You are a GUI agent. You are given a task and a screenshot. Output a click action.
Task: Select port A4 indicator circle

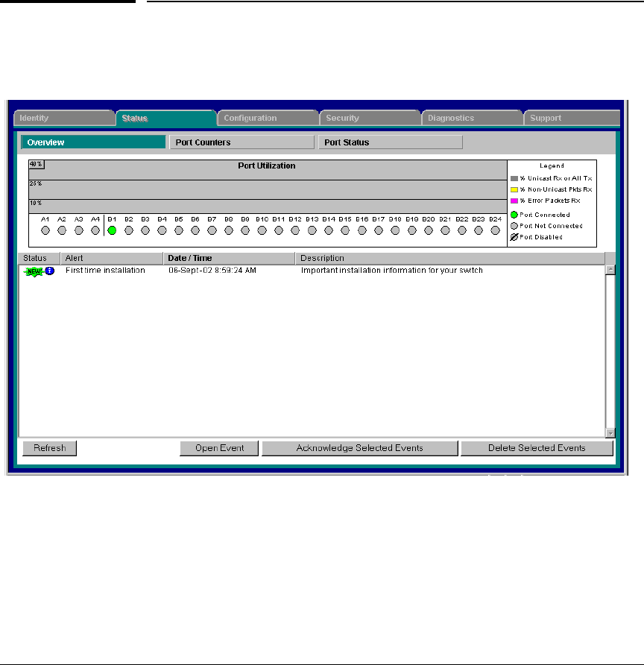(95, 230)
